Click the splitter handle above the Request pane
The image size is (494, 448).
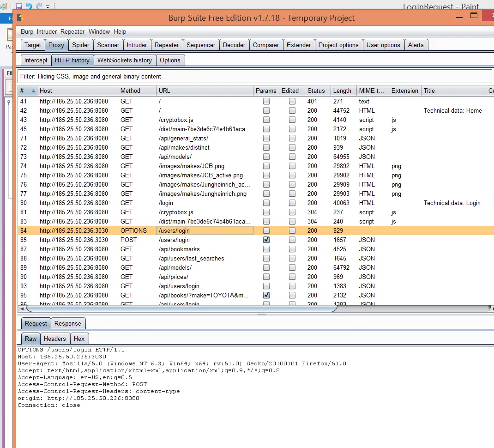pyautogui.click(x=262, y=315)
